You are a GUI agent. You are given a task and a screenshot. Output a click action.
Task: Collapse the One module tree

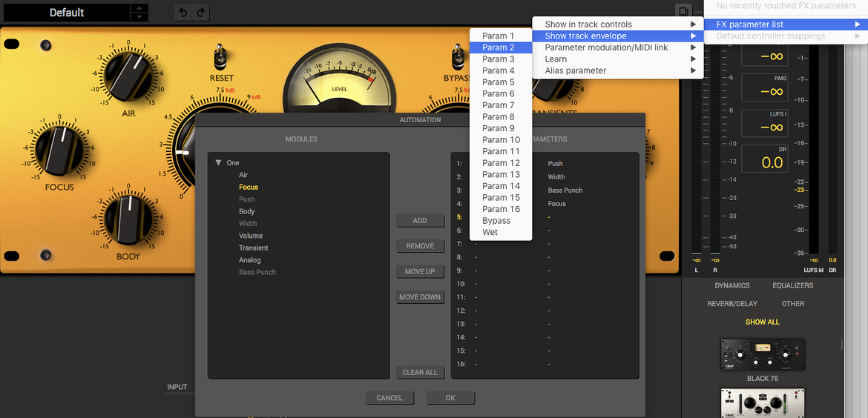219,162
